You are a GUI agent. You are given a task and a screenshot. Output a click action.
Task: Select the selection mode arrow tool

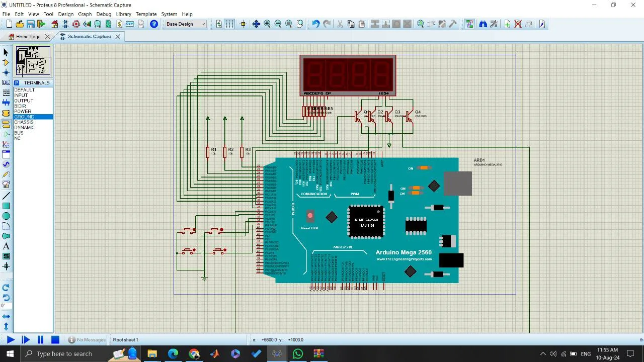point(6,52)
